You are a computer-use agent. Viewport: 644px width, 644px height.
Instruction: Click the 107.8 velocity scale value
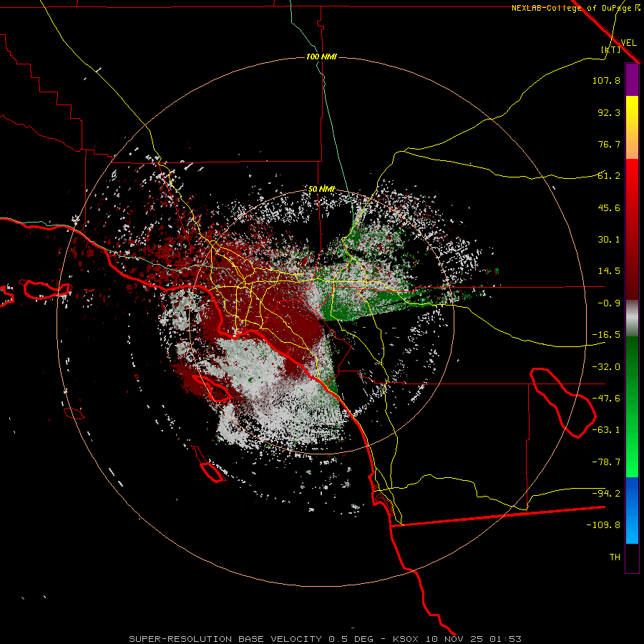(x=606, y=80)
